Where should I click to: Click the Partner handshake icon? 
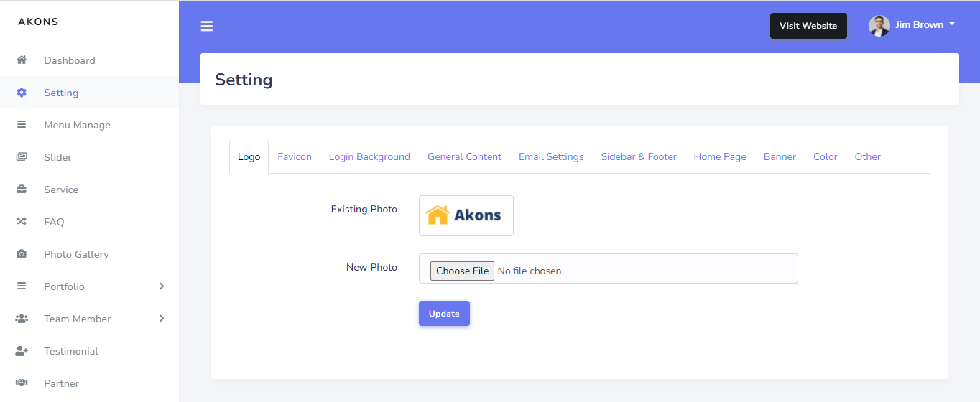[x=22, y=383]
